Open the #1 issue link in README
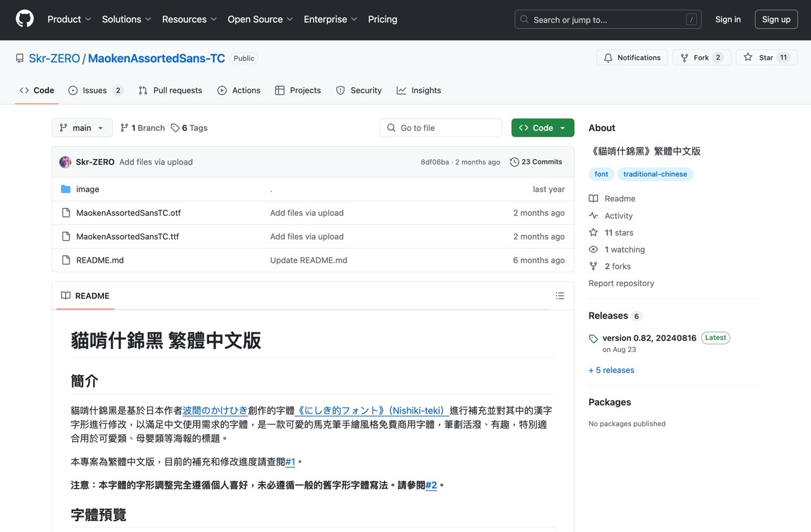This screenshot has width=811, height=532. [290, 462]
